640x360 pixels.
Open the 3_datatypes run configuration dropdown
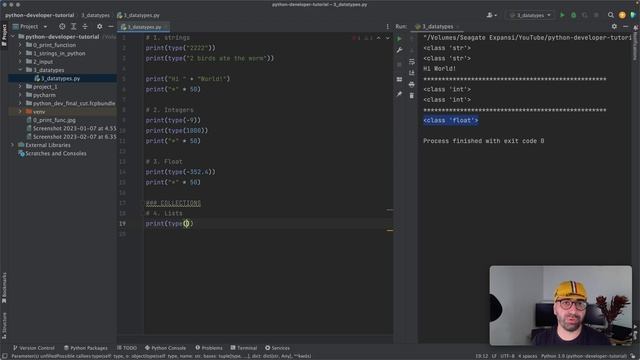(x=530, y=15)
